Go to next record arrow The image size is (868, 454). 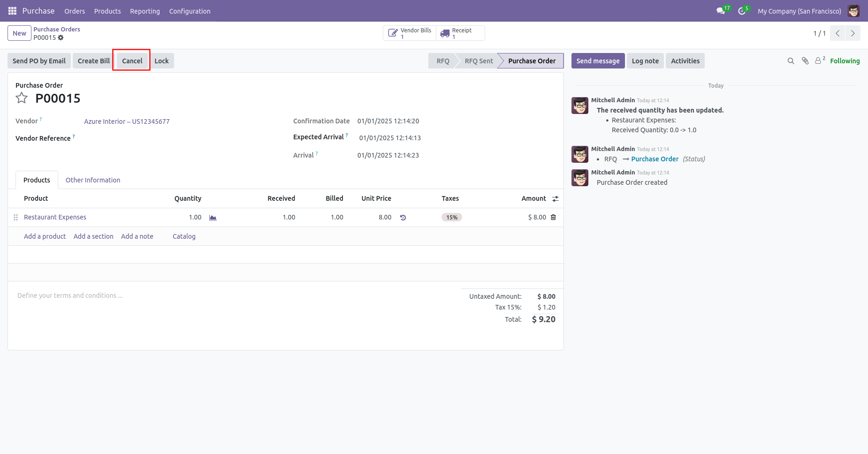(853, 33)
